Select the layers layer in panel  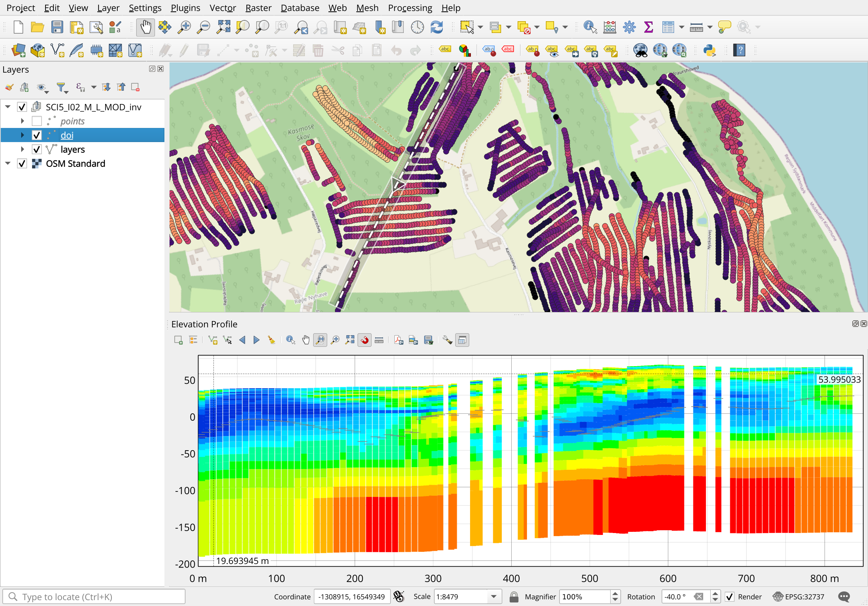click(x=73, y=150)
